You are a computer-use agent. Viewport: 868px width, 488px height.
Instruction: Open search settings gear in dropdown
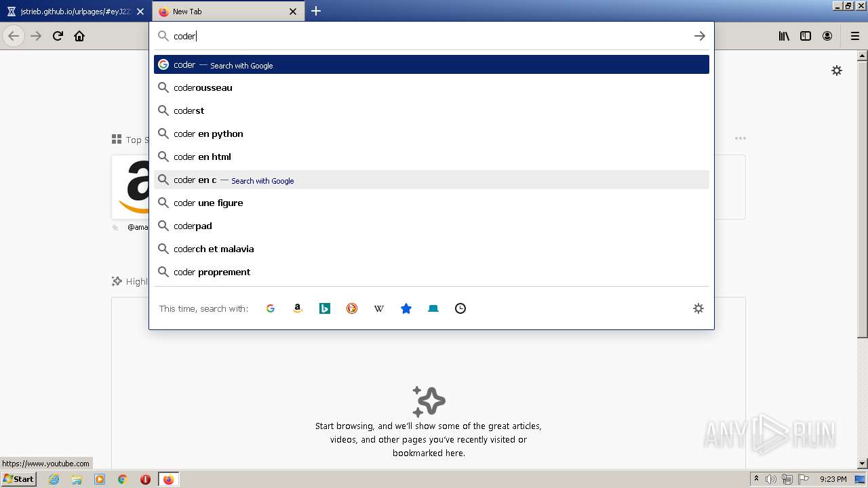(x=698, y=308)
